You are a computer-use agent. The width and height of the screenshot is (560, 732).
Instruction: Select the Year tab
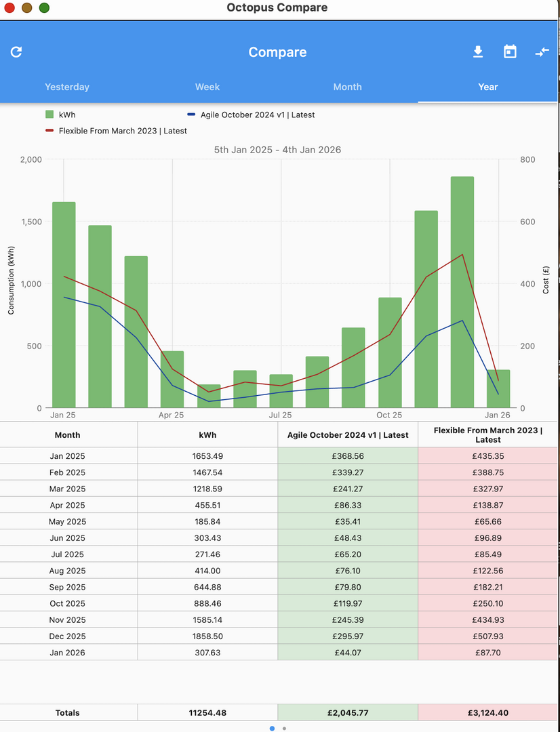(x=487, y=87)
